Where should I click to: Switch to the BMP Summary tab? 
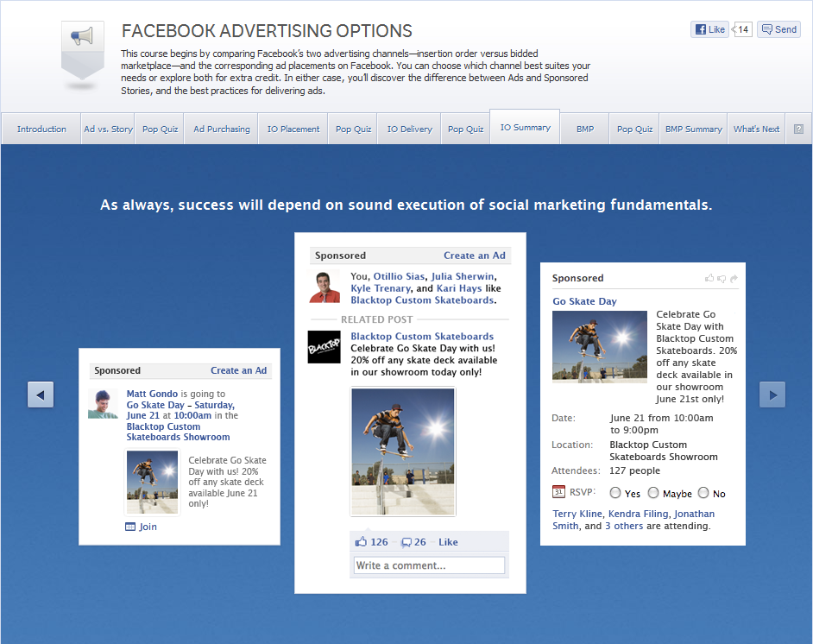point(694,129)
